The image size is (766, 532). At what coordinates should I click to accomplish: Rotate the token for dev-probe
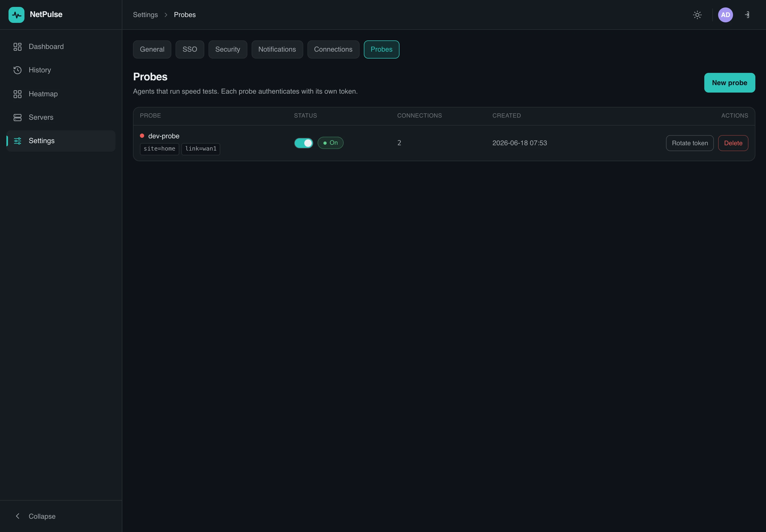[x=690, y=143]
